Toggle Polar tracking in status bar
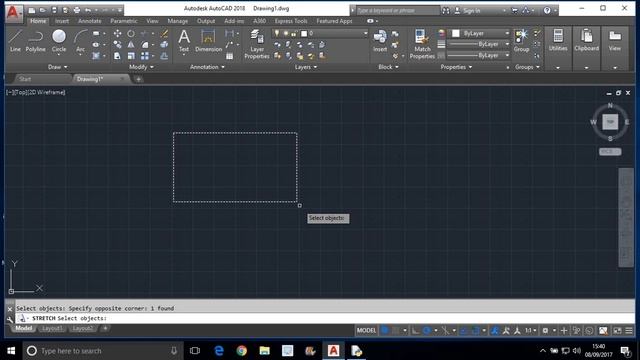The image size is (640, 360). pyautogui.click(x=427, y=331)
